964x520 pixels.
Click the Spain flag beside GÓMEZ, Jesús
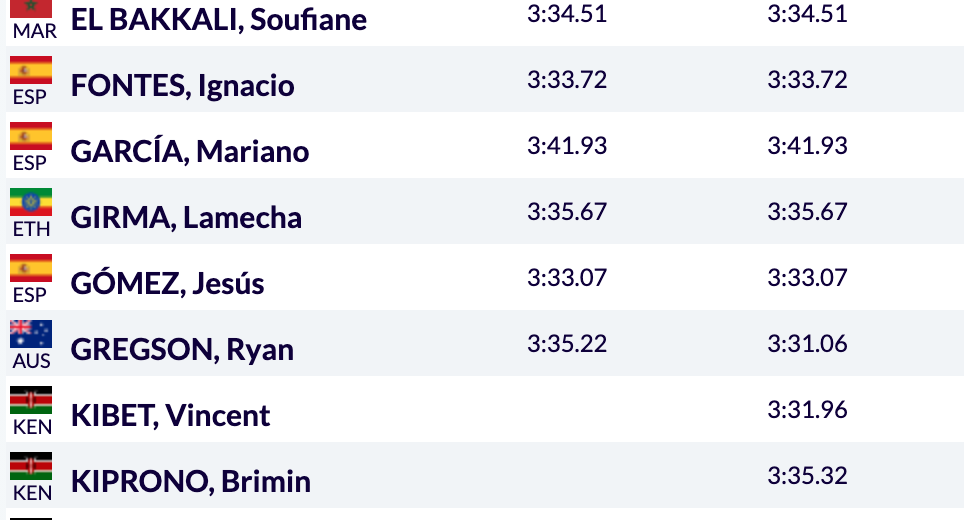tap(31, 268)
